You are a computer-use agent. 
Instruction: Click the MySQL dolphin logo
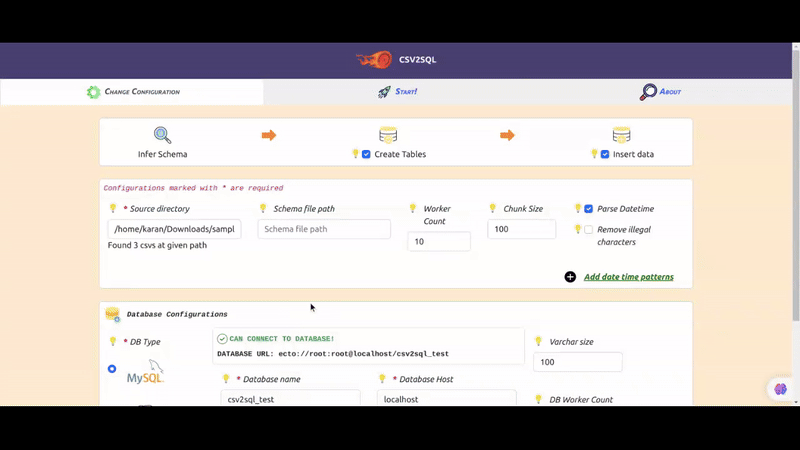pyautogui.click(x=145, y=371)
